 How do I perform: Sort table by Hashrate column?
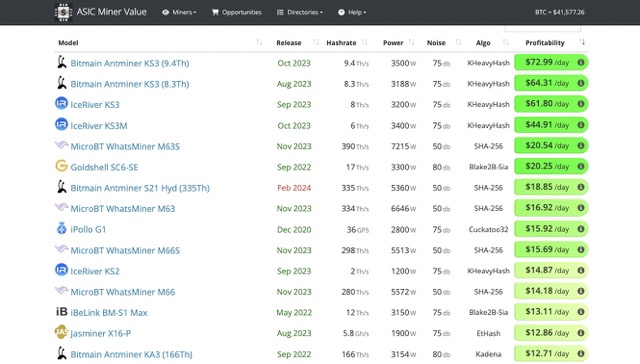coord(341,42)
